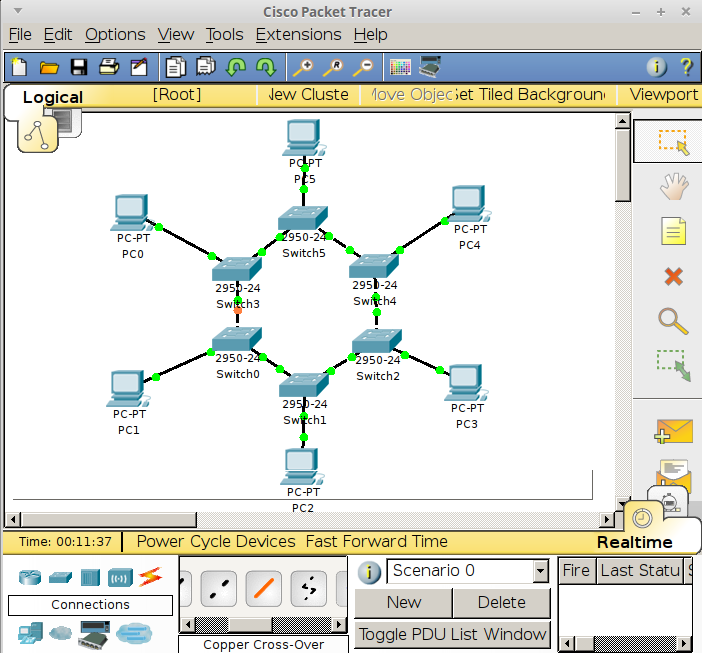Viewport: 702px width, 653px height.
Task: Choose the Resize Shape tool
Action: [x=674, y=366]
